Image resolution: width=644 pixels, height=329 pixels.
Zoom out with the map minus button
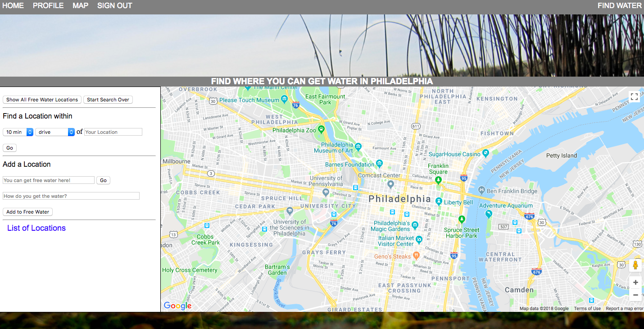click(635, 295)
